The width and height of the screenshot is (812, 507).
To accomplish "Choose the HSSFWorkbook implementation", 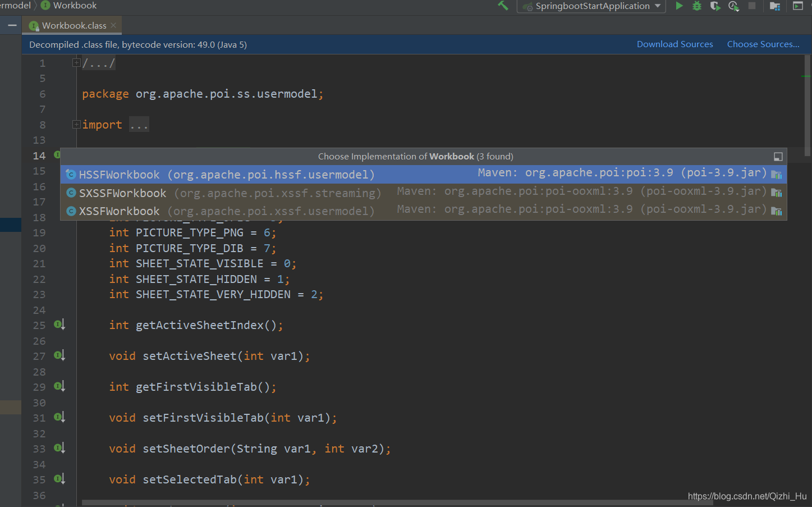I will [x=423, y=175].
